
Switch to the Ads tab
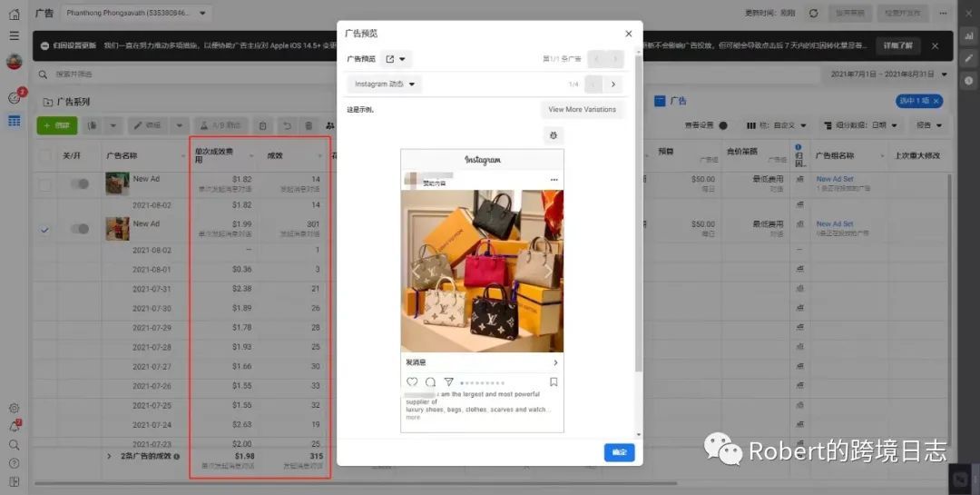coord(671,101)
